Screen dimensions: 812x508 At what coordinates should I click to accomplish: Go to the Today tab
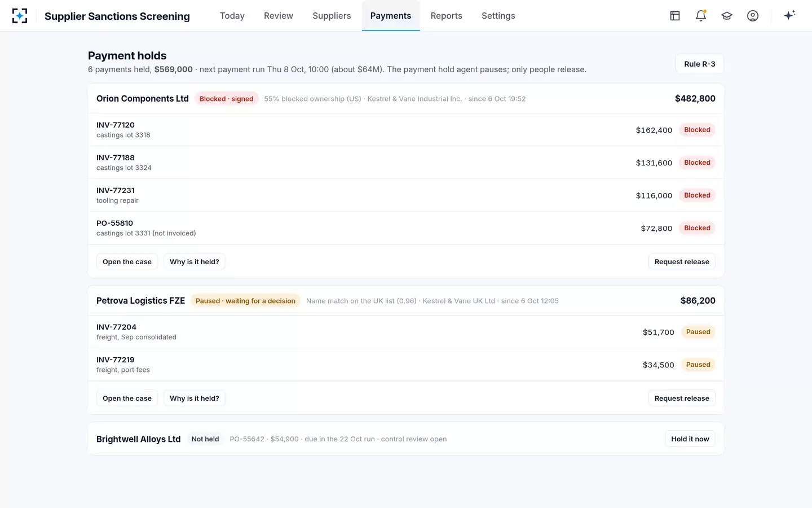click(232, 16)
